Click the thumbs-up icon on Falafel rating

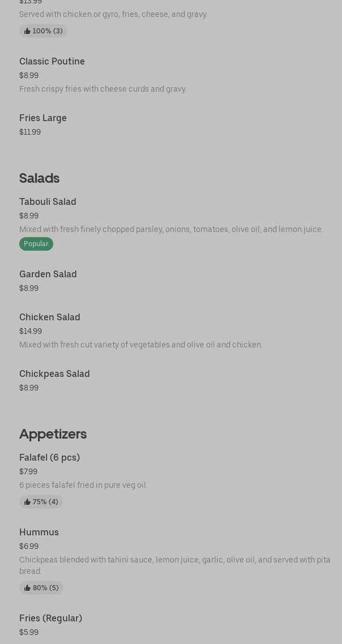(x=27, y=502)
